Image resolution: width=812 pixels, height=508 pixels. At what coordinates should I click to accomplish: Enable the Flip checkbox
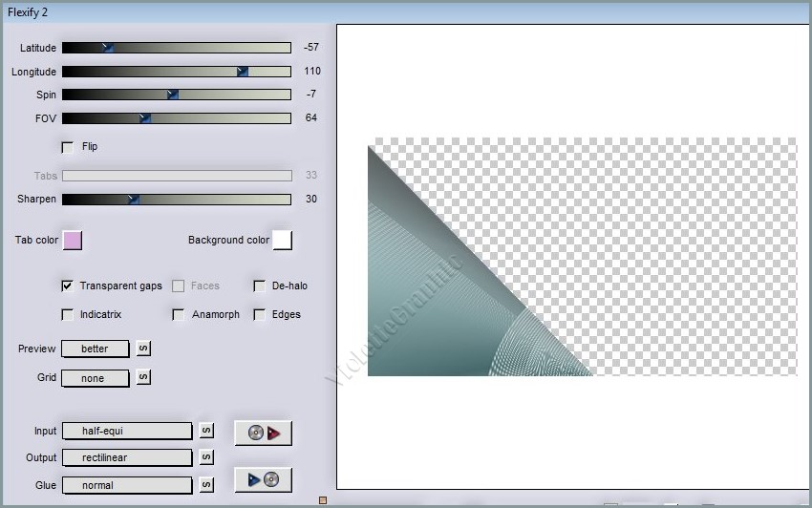pos(68,147)
